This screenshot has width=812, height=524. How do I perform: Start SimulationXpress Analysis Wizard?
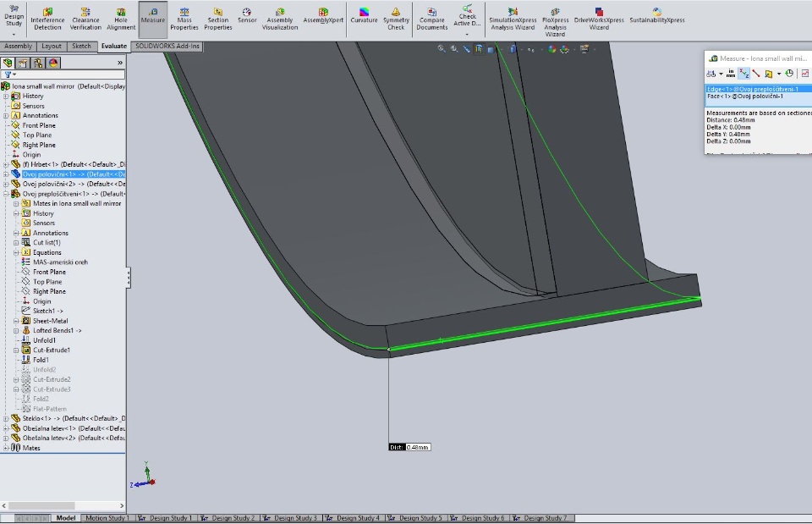tap(513, 19)
